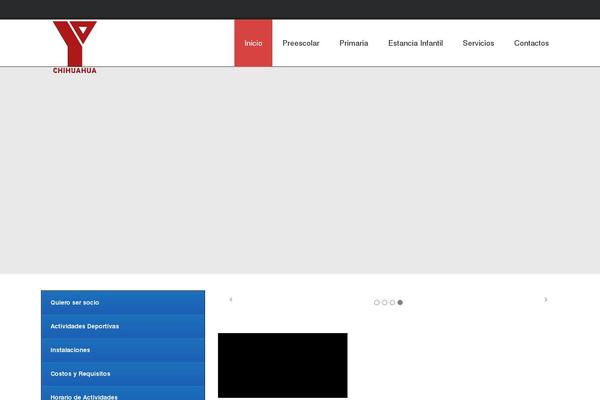This screenshot has height=400, width=600.
Task: Open Actividades Deportivas link
Action: click(123, 326)
